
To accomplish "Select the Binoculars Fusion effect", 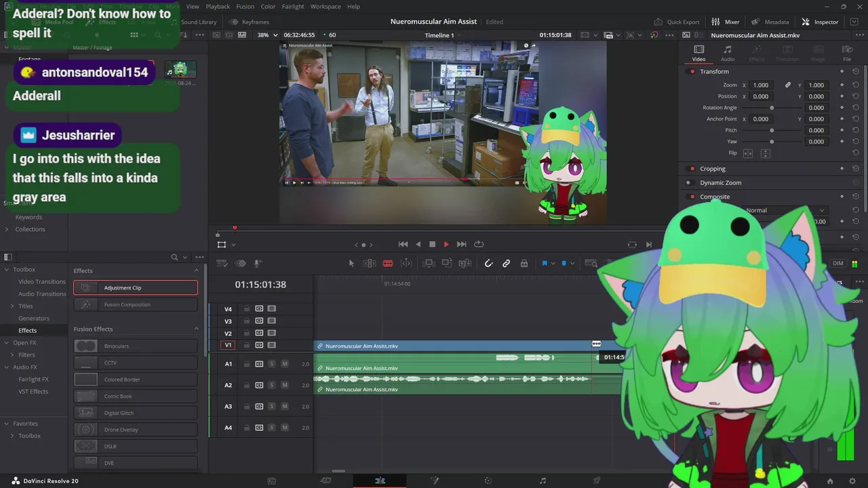I will (136, 346).
